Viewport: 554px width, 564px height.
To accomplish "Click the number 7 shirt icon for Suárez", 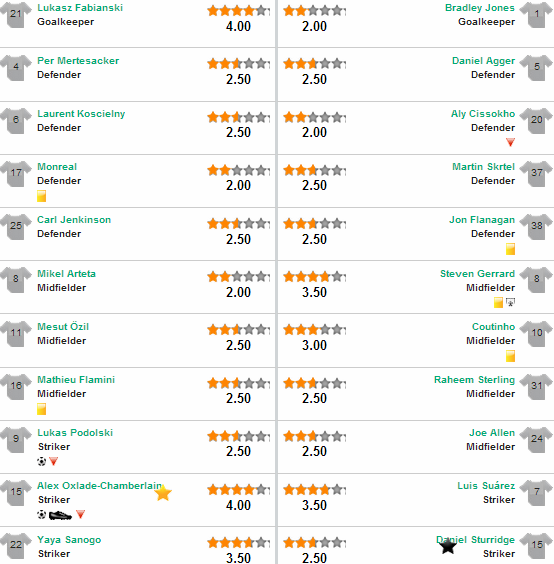I will pyautogui.click(x=536, y=492).
